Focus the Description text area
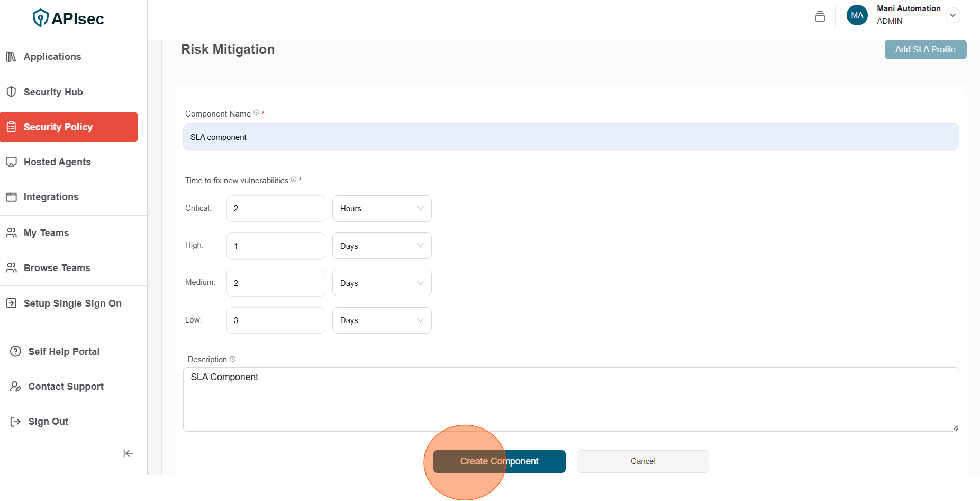 click(x=570, y=399)
